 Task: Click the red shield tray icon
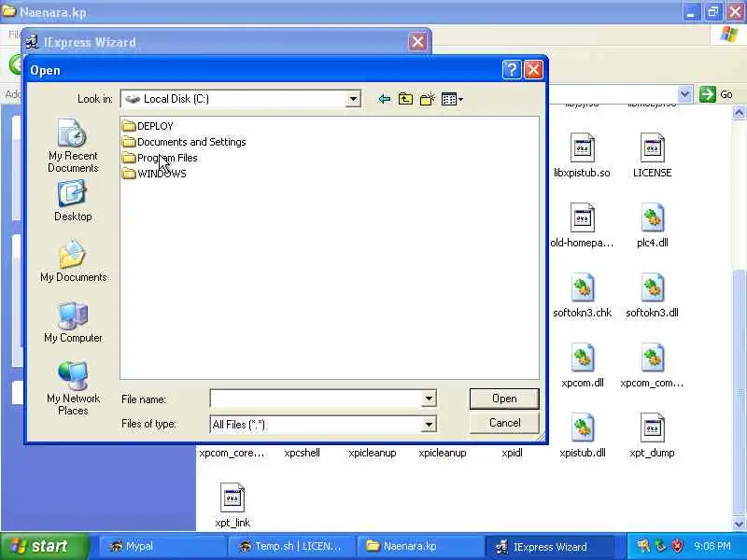click(678, 546)
